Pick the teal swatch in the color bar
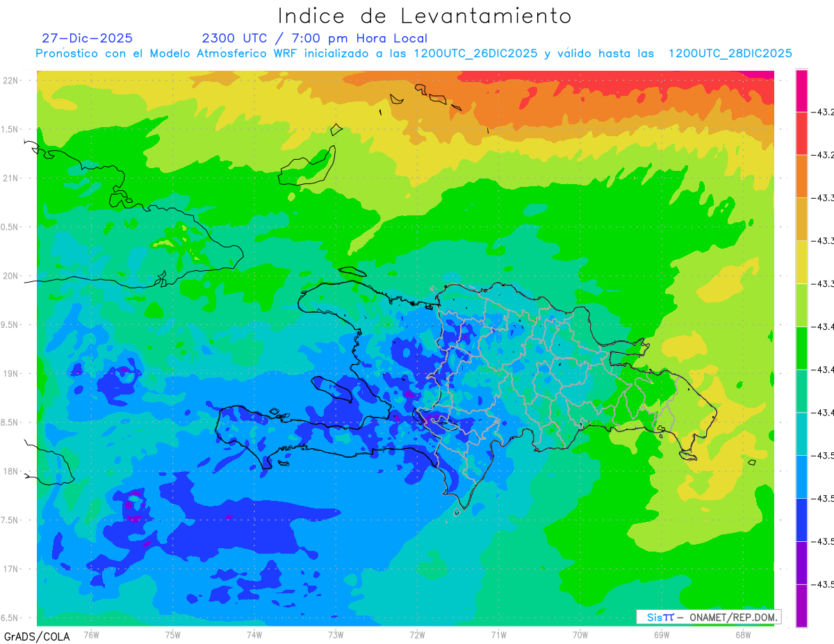Screen dimensions: 834x644 801,434
